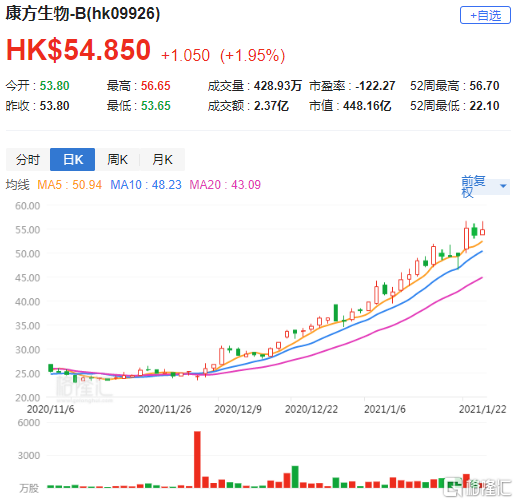Add the stock via +自选 button
This screenshot has height=504, width=518.
(x=485, y=15)
